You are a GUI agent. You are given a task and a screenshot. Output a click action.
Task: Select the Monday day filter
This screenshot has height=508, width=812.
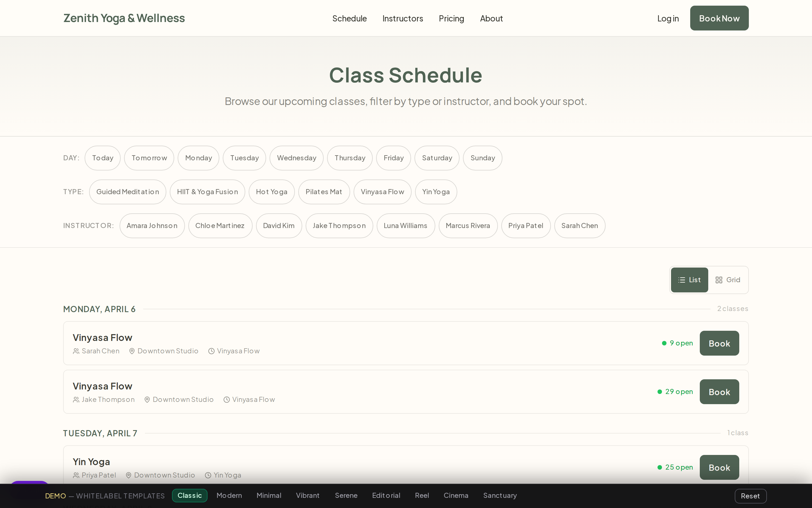198,158
